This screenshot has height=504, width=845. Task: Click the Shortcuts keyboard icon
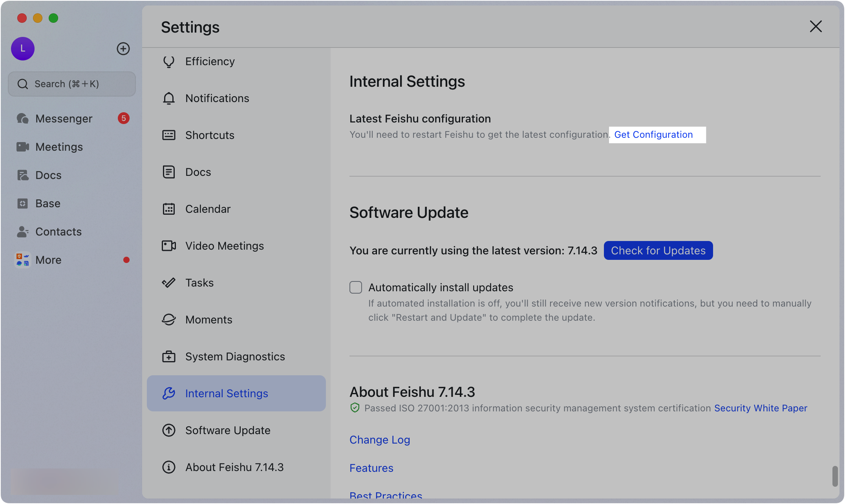(x=169, y=135)
